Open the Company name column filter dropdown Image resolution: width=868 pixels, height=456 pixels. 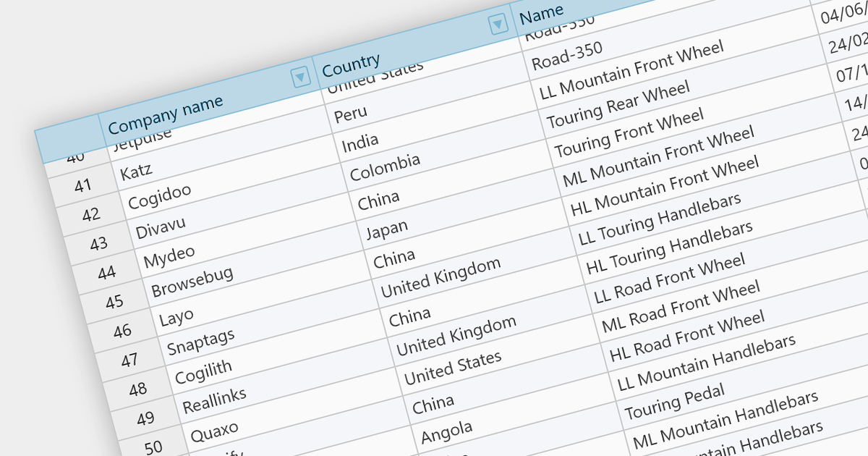click(301, 77)
